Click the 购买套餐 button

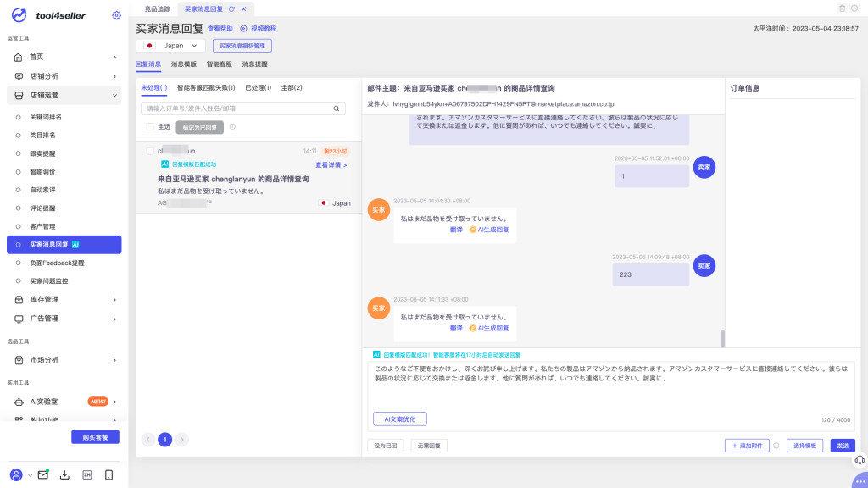pyautogui.click(x=95, y=437)
